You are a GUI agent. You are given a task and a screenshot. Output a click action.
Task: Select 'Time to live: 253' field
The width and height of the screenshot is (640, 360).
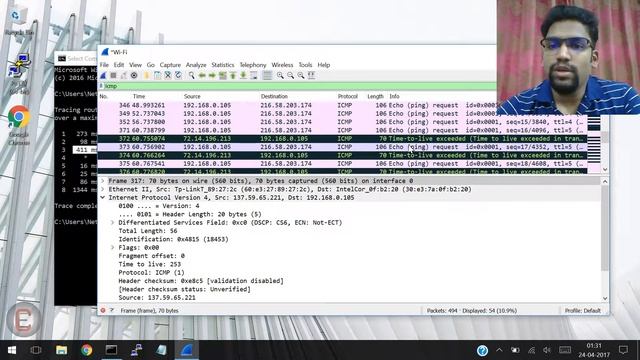click(x=150, y=264)
